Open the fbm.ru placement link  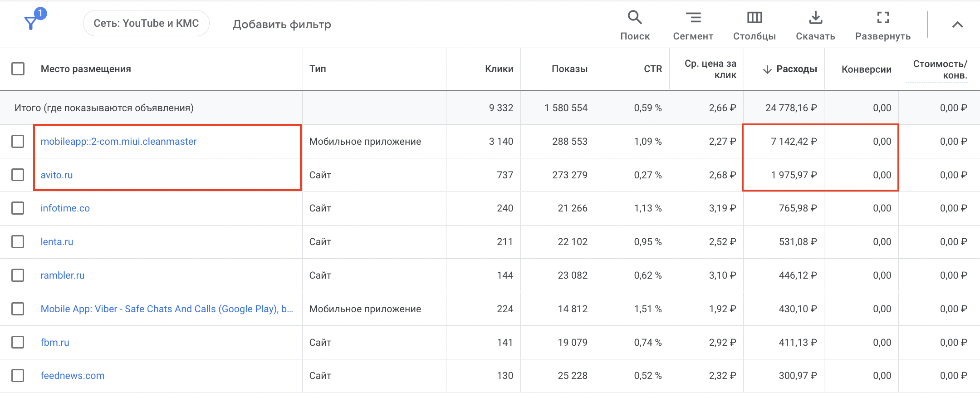coord(55,343)
